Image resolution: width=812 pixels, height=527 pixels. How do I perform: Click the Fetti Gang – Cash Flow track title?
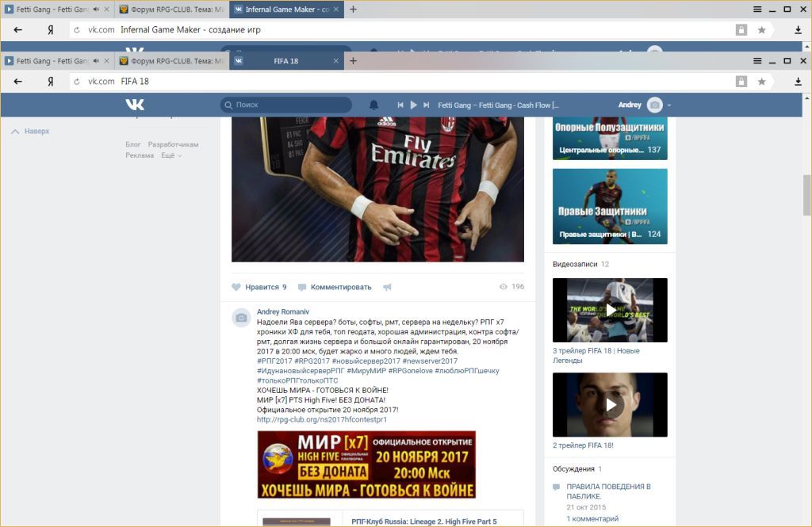[x=498, y=105]
